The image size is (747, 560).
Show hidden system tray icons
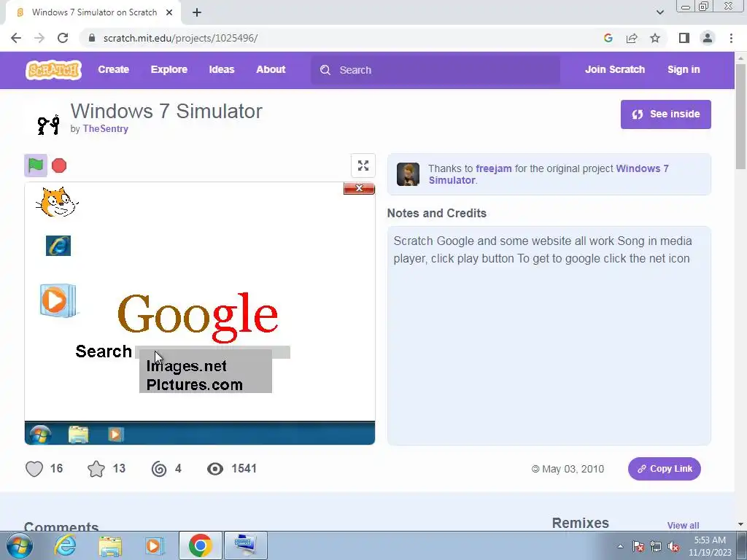620,546
